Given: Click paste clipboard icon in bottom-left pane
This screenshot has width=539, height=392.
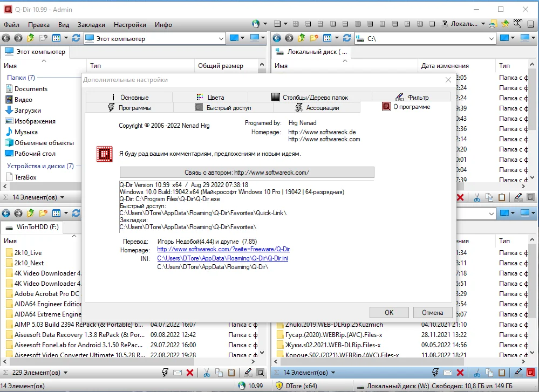Looking at the screenshot, I should pos(231,373).
